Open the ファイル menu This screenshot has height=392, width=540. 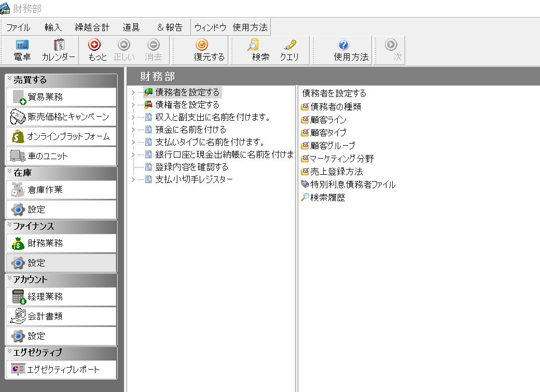pyautogui.click(x=18, y=27)
